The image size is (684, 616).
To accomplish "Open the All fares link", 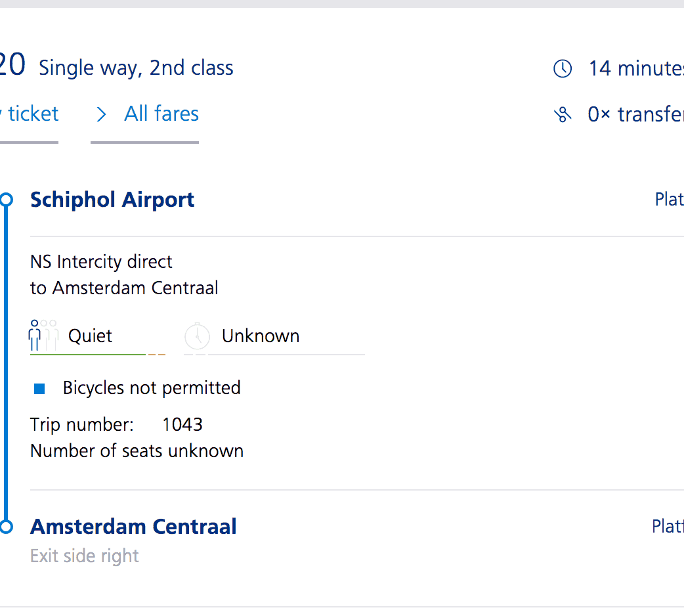I will pyautogui.click(x=161, y=114).
